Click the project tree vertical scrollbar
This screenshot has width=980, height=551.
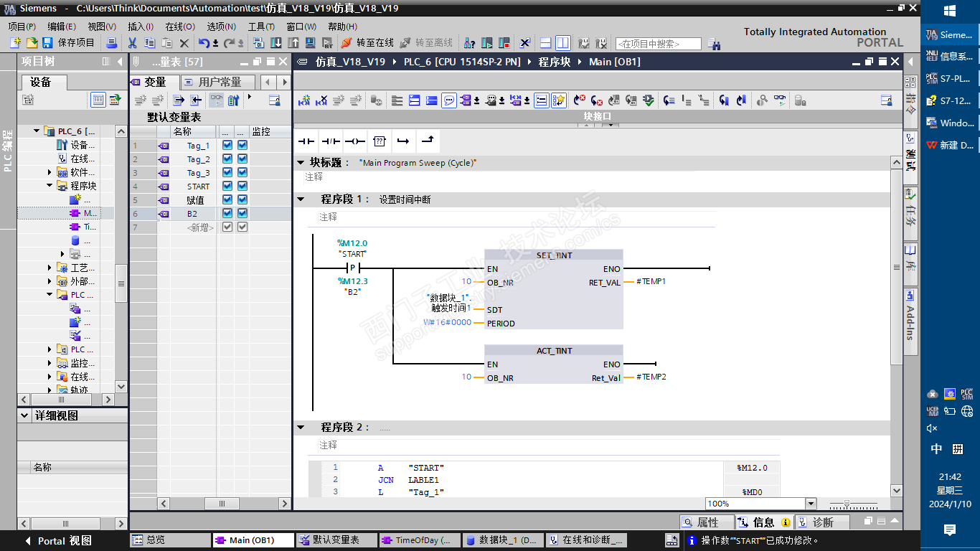121,258
